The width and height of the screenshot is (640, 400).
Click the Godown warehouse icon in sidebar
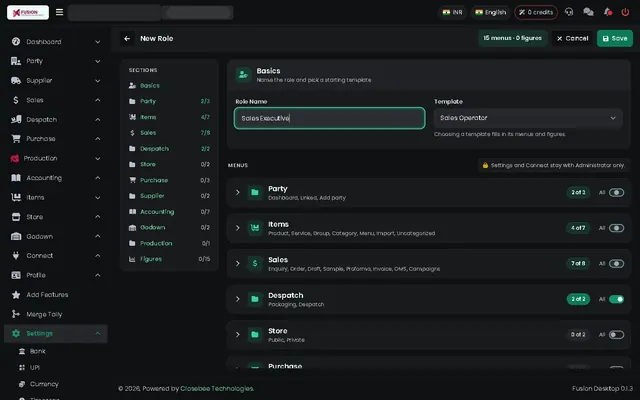point(16,236)
